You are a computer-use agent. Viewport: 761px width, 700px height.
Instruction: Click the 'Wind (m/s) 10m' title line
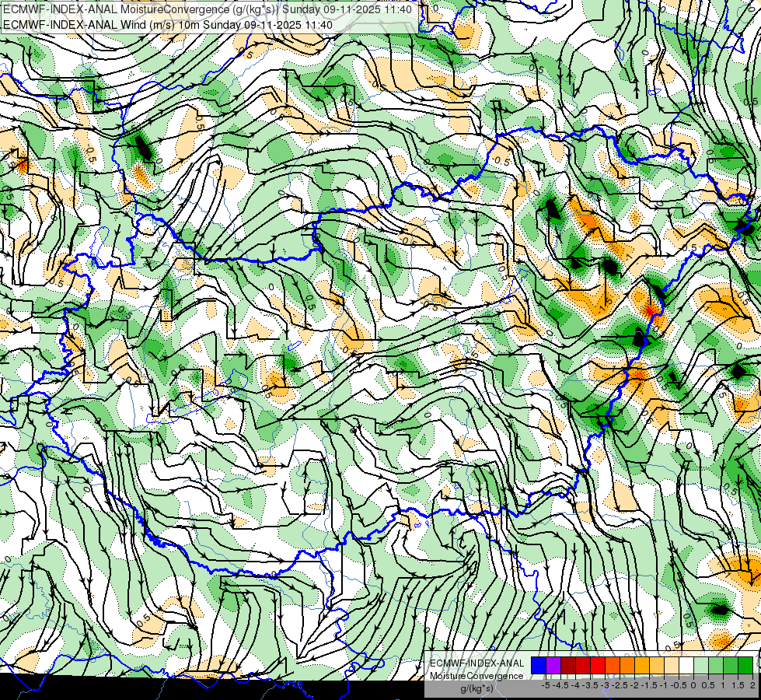pos(168,25)
